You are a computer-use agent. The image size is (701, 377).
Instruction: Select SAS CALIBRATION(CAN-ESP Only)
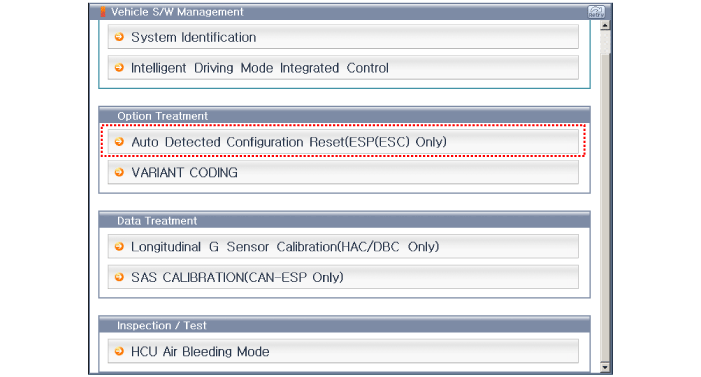(x=343, y=277)
